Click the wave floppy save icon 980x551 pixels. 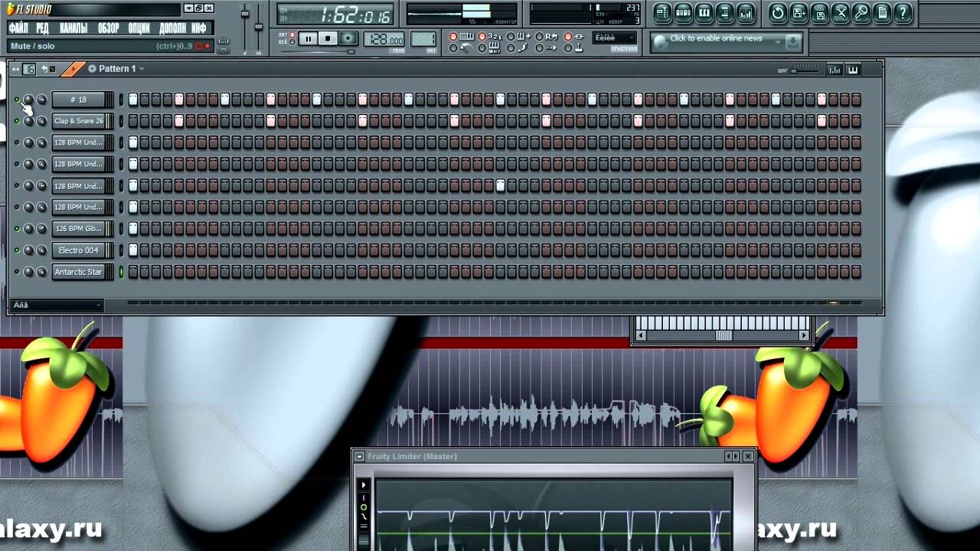point(819,12)
